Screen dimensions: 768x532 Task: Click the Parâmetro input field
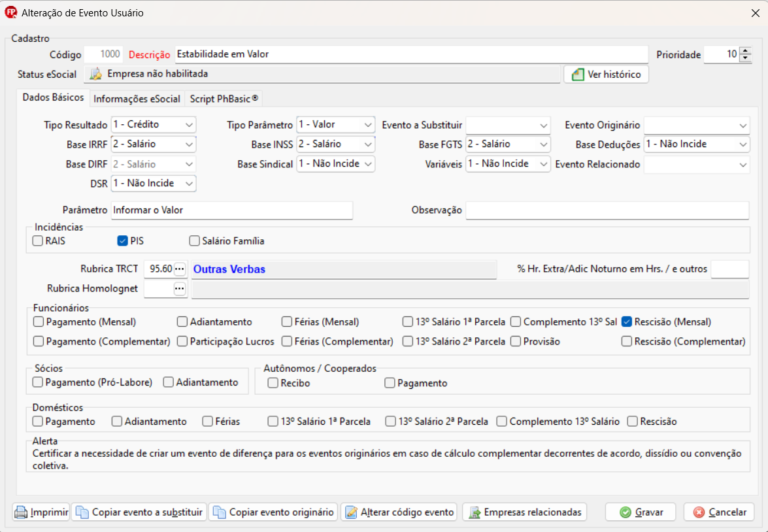tap(231, 210)
